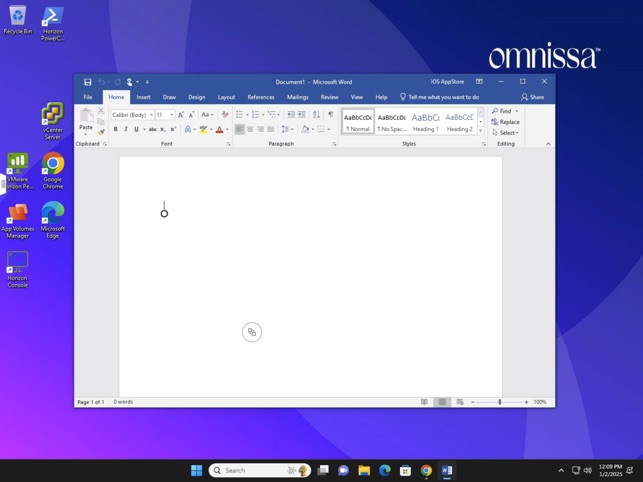This screenshot has width=643, height=482.
Task: Switch to the References tab
Action: coord(261,97)
